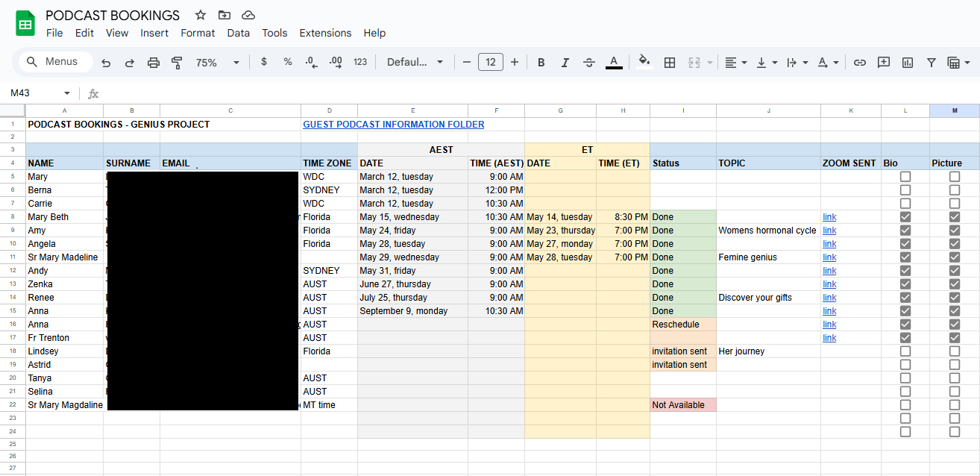The image size is (980, 476).
Task: Click the undo arrow icon
Action: coord(106,63)
